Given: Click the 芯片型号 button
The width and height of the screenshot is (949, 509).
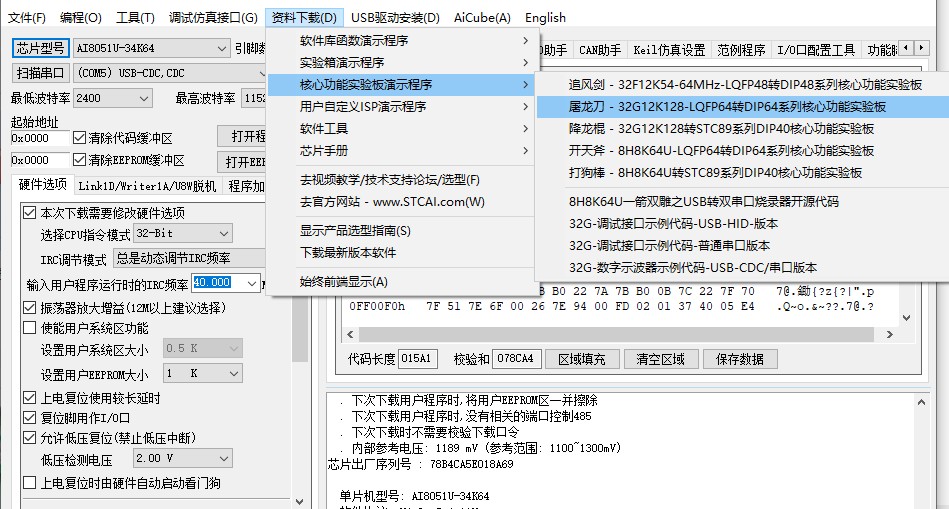Looking at the screenshot, I should click(40, 48).
